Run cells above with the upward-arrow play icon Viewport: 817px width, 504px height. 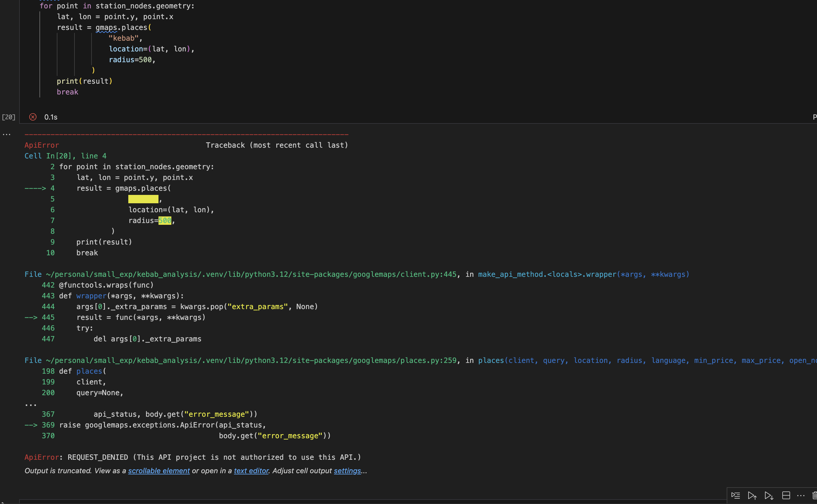[752, 495]
